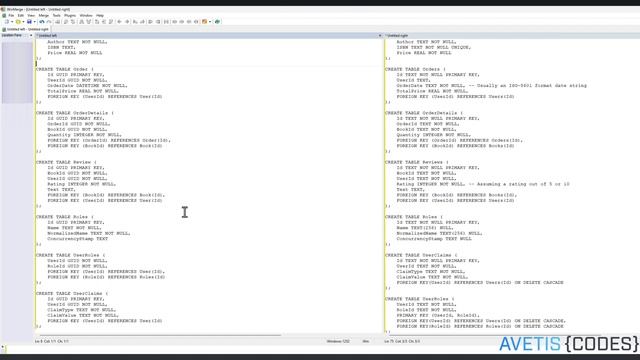Viewport: 640px width, 360px height.
Task: Click 'CREATE TABLE Review (' in left pane
Action: tap(66, 162)
